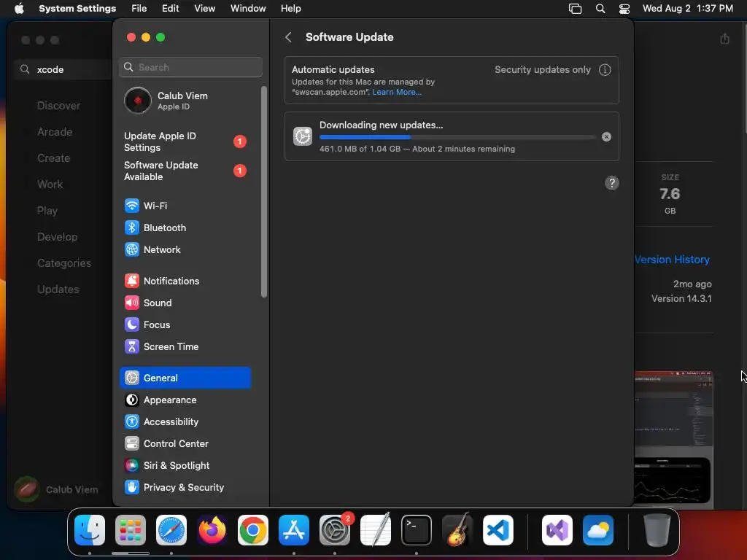The height and width of the screenshot is (560, 747).
Task: Open the Edit menu
Action: tap(170, 8)
